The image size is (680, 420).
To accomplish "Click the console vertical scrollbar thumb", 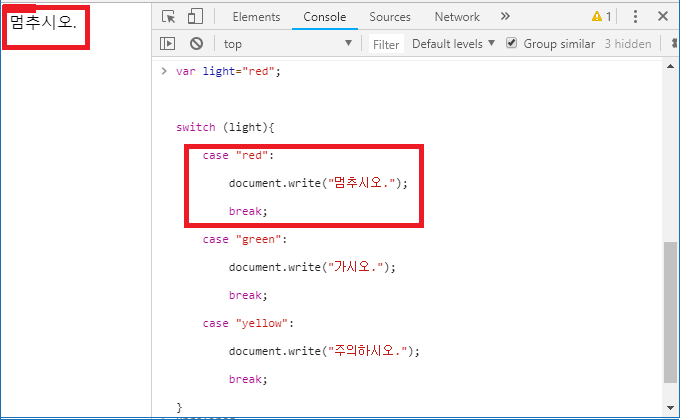I will click(x=670, y=312).
